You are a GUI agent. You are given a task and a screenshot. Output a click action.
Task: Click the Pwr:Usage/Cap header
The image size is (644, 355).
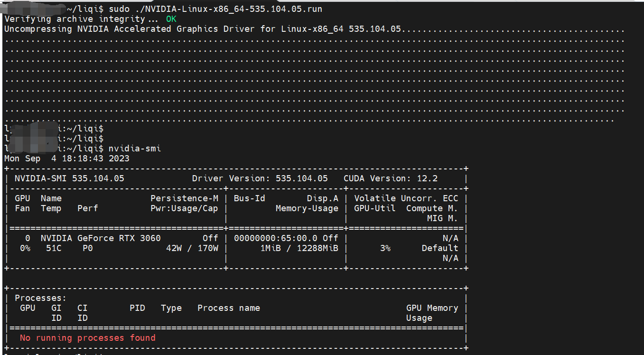coord(185,208)
